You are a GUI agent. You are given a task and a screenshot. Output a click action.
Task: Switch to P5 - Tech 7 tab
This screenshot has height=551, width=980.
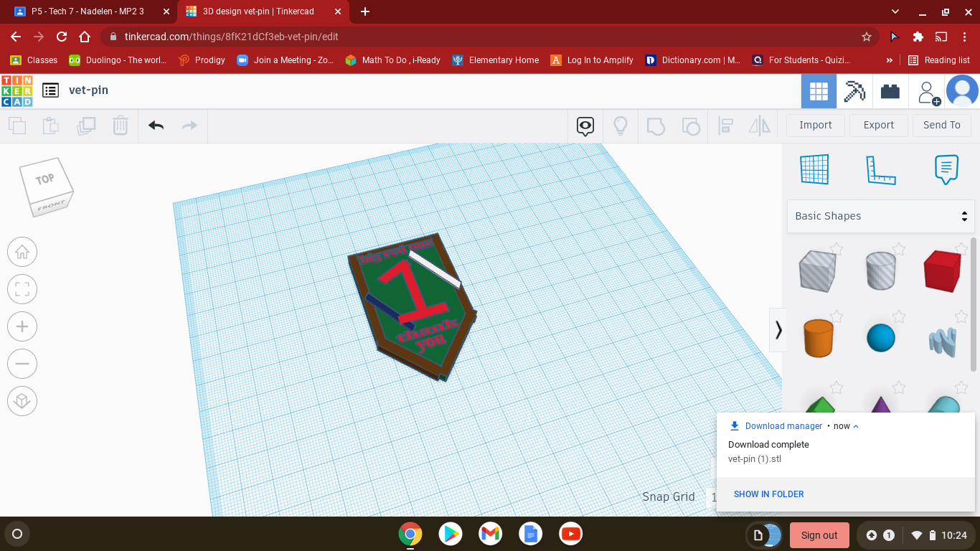[x=88, y=11]
